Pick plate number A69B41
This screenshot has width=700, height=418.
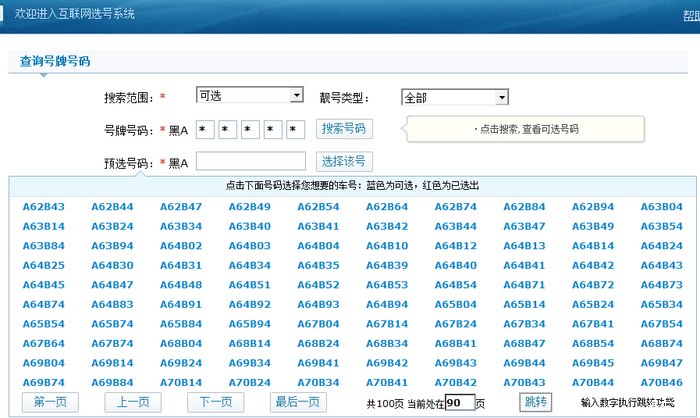click(x=318, y=363)
